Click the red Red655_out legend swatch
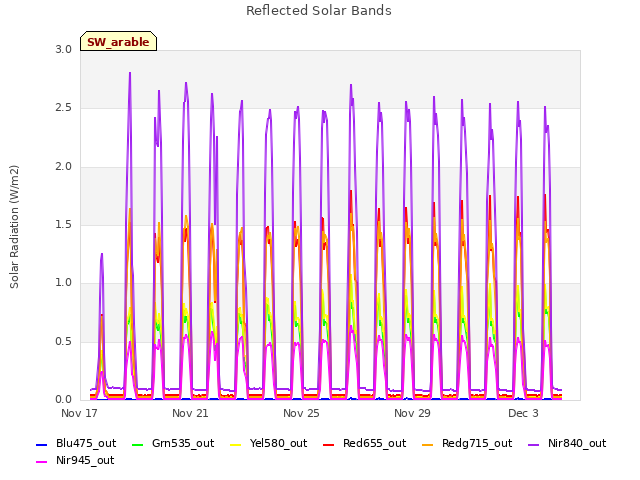 pyautogui.click(x=329, y=444)
